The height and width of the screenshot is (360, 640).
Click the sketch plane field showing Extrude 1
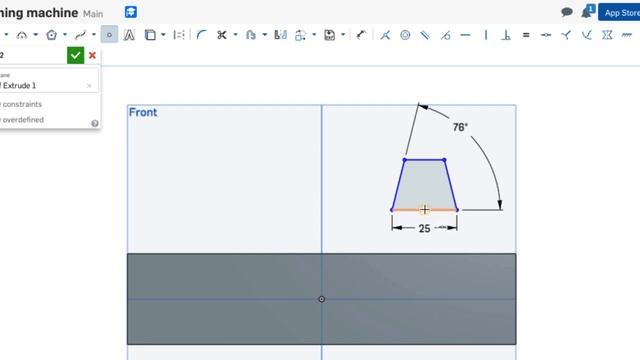(48, 81)
